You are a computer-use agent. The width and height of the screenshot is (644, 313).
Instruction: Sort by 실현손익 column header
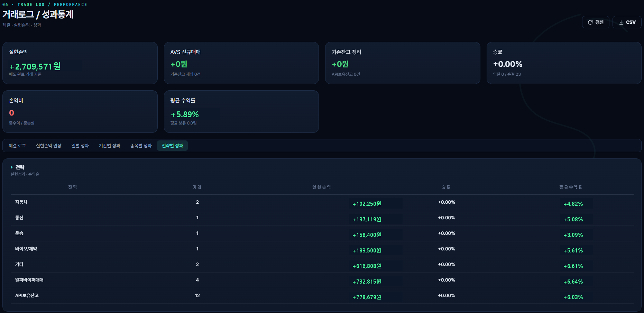point(322,187)
